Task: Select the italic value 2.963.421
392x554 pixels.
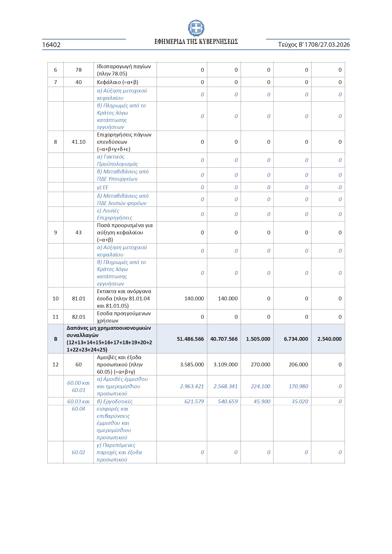Action: (192, 386)
